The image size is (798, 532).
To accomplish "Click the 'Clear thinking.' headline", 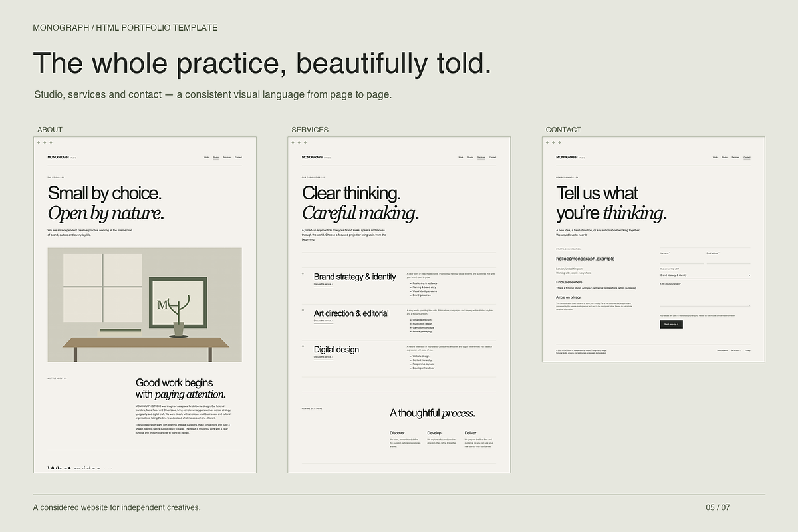I will [351, 194].
